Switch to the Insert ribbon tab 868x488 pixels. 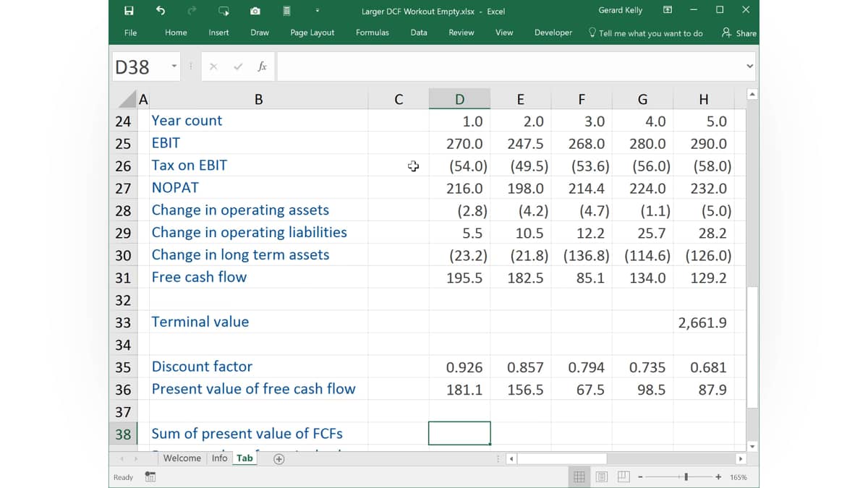[218, 33]
